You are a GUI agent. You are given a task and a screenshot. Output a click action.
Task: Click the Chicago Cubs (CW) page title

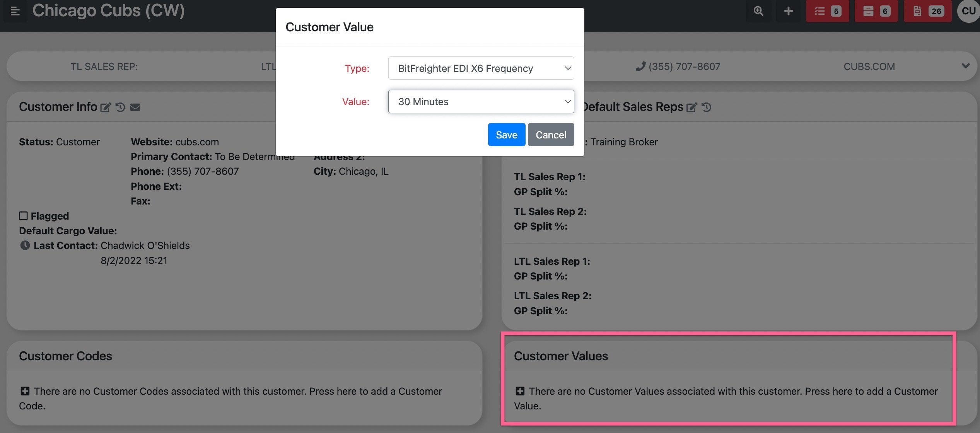click(x=108, y=11)
